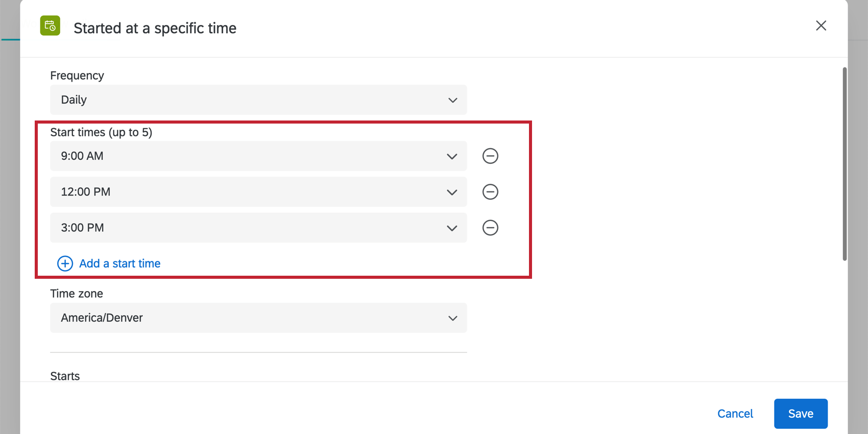Screen dimensions: 868x434
Task: Open the 3:00 PM time dropdown
Action: pos(258,228)
